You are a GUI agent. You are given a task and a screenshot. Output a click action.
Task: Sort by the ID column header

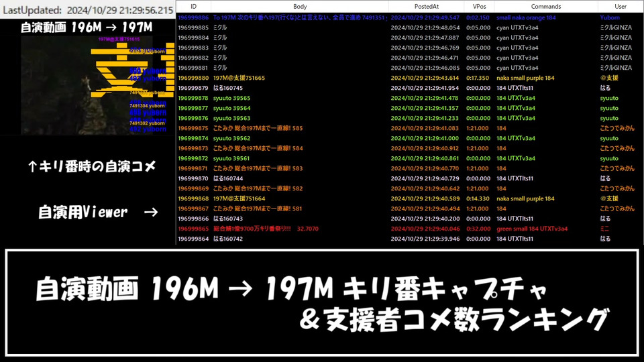click(193, 7)
